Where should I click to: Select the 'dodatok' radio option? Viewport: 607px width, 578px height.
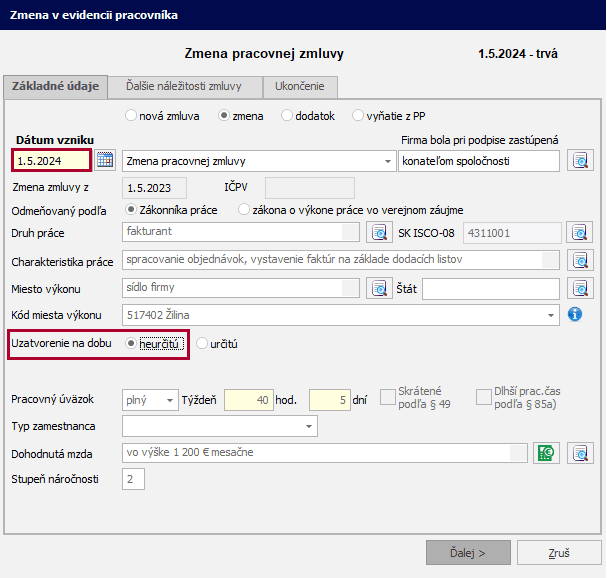(x=287, y=115)
